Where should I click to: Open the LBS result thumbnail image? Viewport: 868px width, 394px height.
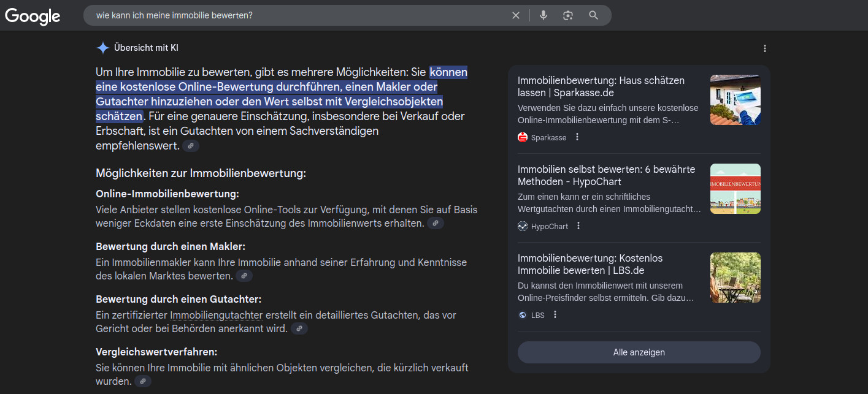[x=735, y=278]
